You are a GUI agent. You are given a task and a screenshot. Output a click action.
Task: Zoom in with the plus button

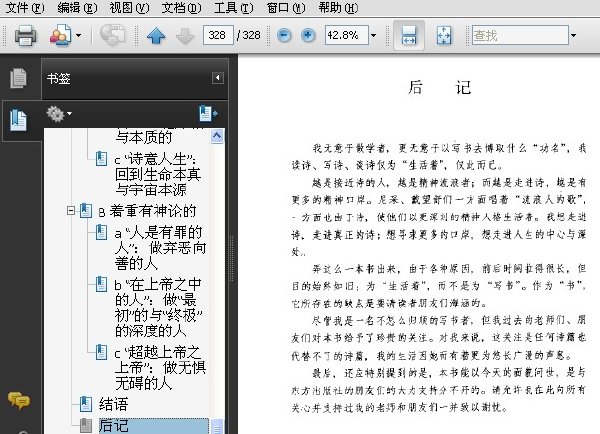coord(308,35)
